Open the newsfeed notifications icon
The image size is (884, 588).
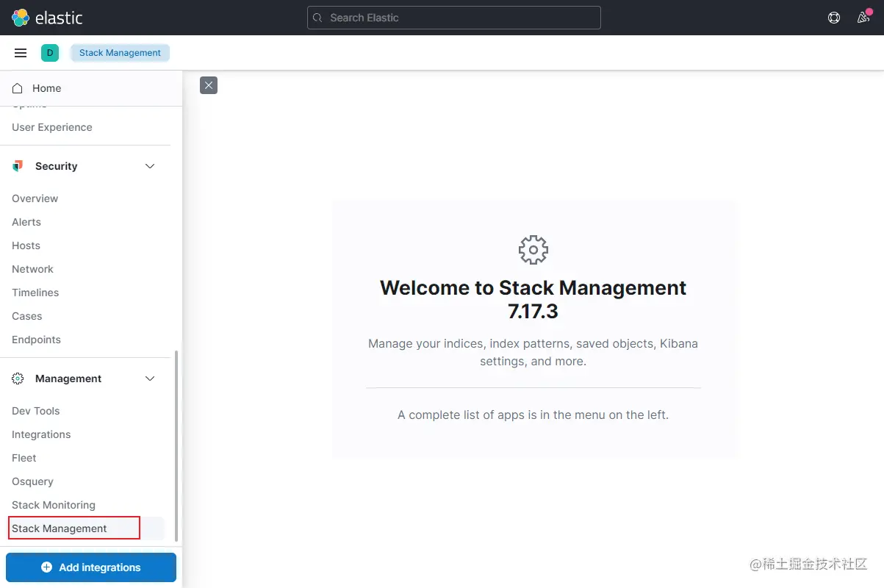863,18
